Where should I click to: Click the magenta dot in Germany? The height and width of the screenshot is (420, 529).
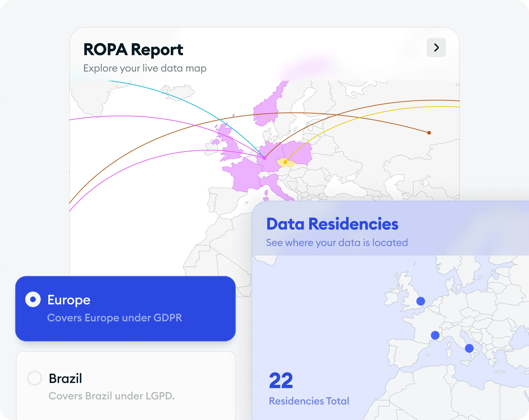pyautogui.click(x=264, y=158)
